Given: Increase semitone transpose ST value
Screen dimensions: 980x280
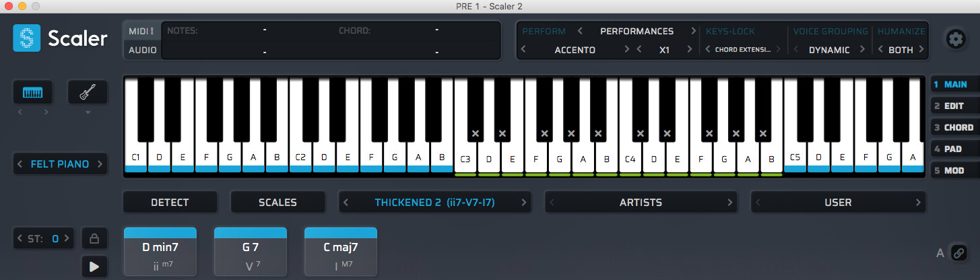Looking at the screenshot, I should [x=67, y=238].
